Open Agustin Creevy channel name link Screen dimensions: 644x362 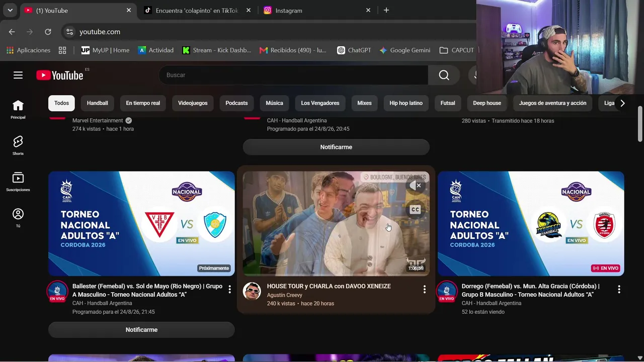point(285,295)
